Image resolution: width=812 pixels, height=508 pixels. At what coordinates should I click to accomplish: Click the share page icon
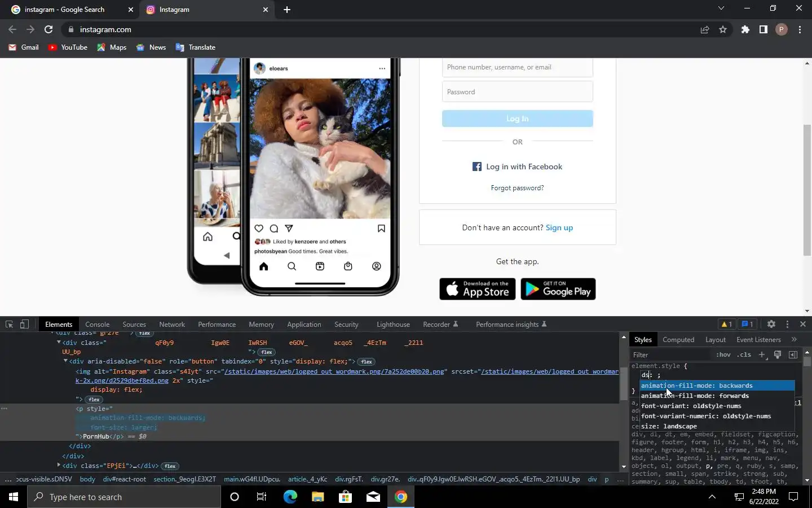coord(704,29)
